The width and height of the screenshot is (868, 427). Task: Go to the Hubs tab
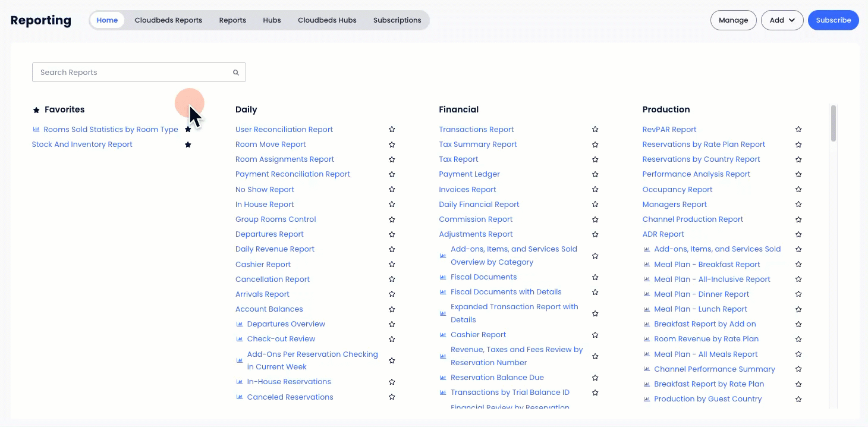click(272, 20)
